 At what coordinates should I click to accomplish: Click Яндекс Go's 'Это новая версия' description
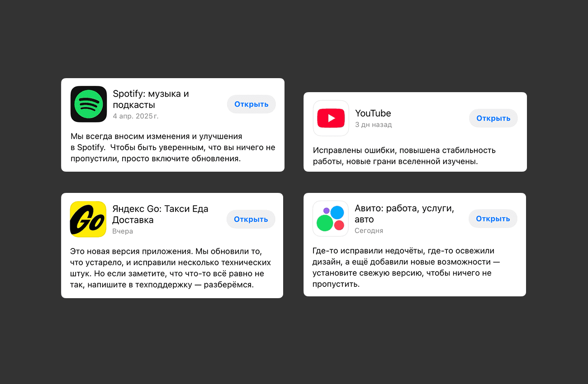(171, 268)
